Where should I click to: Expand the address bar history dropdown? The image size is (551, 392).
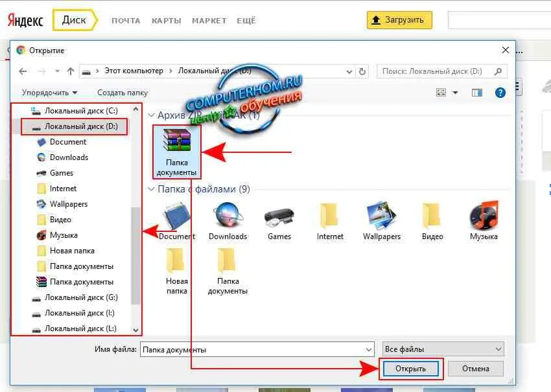tap(349, 72)
